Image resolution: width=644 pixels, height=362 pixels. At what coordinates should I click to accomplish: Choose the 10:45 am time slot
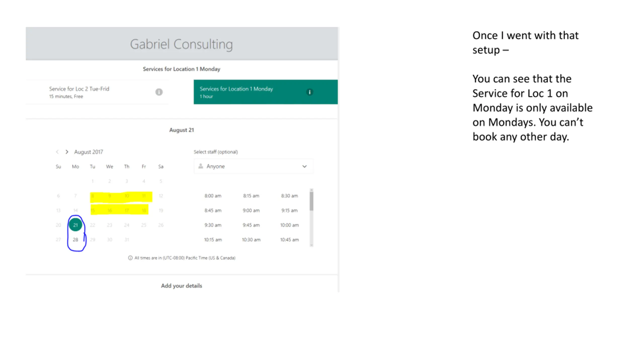coord(289,240)
